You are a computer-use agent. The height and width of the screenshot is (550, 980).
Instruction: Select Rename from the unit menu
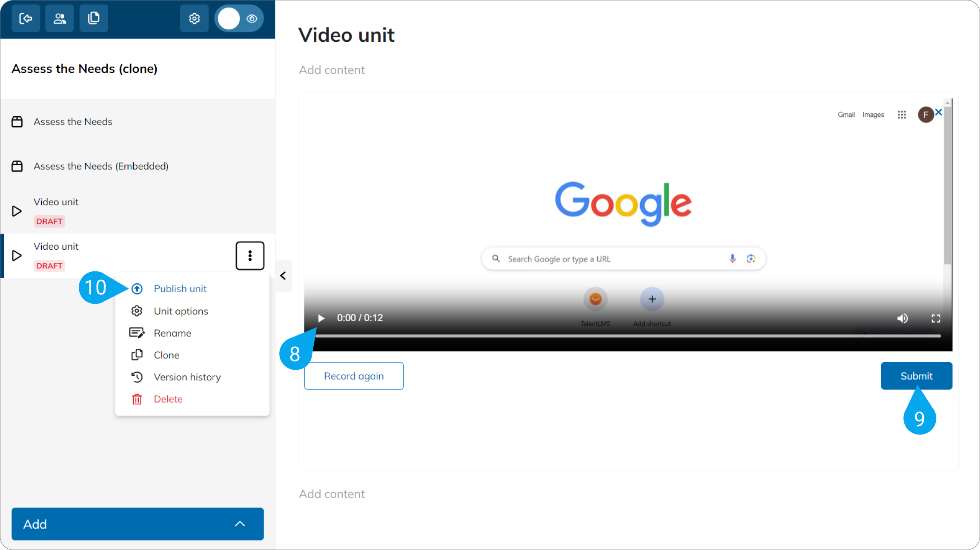coord(172,333)
